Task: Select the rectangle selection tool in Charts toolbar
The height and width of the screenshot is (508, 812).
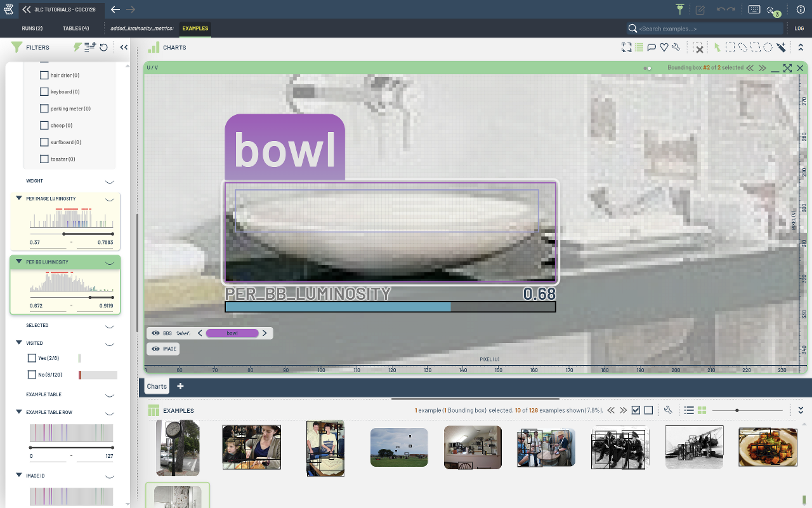Action: coord(730,48)
